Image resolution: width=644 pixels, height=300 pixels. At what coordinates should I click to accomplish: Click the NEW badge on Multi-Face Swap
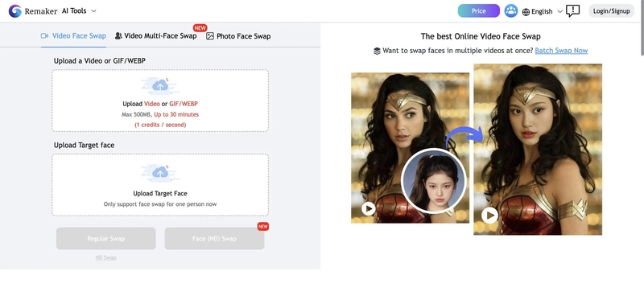click(200, 28)
